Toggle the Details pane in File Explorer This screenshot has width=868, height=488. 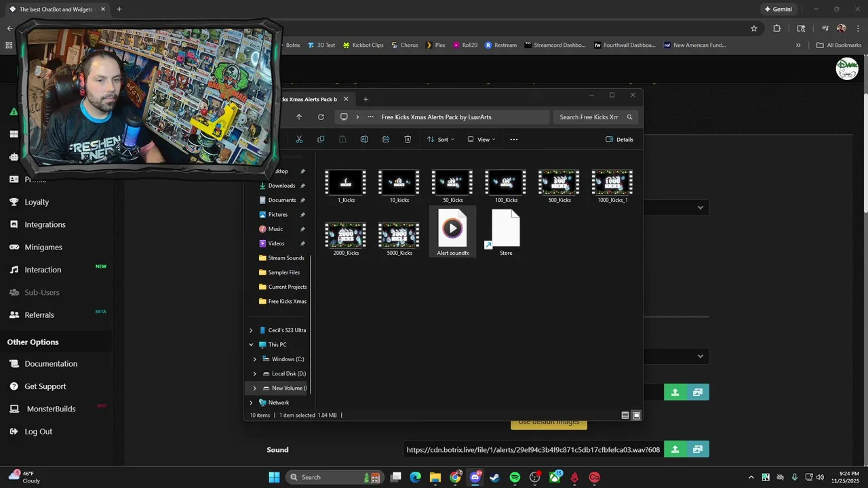tap(620, 140)
